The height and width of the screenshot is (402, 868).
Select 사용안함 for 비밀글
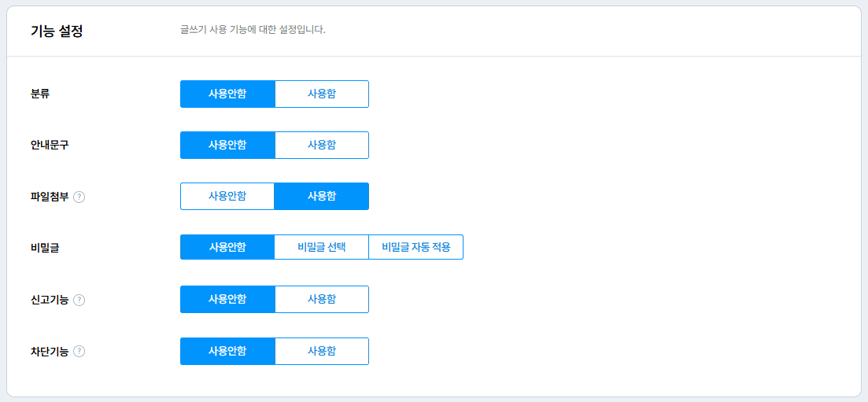tap(227, 247)
